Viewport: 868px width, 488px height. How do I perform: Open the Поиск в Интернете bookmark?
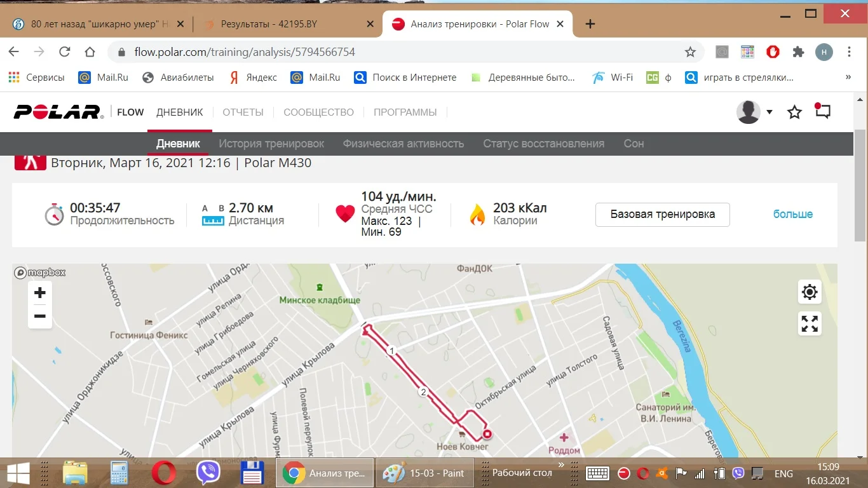pos(405,78)
